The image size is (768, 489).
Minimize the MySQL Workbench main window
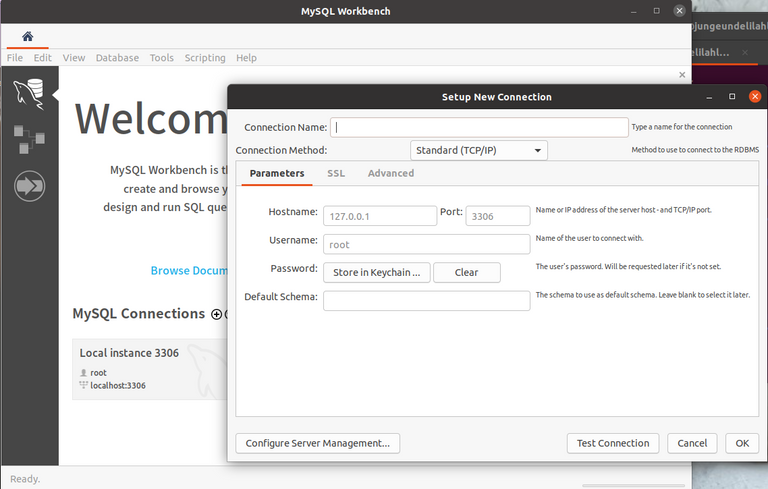633,11
